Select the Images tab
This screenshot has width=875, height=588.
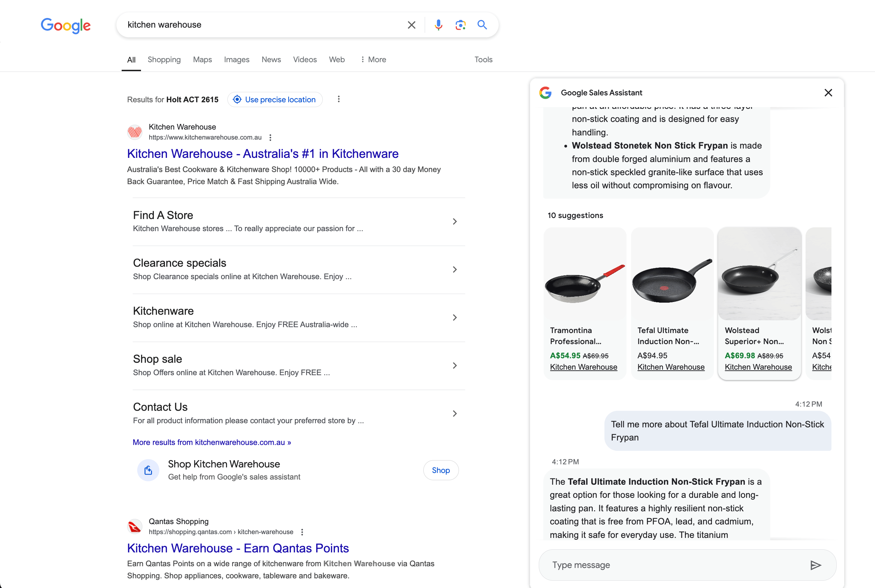pyautogui.click(x=235, y=59)
